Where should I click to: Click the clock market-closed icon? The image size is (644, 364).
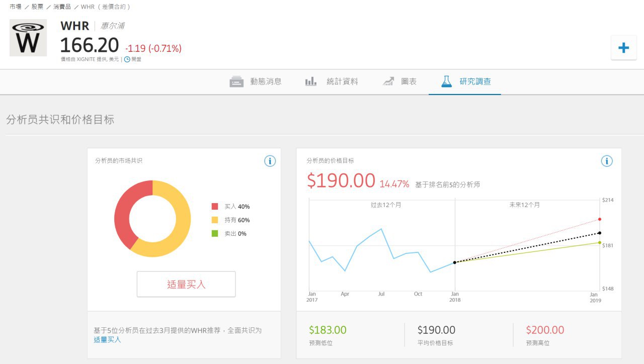[127, 59]
